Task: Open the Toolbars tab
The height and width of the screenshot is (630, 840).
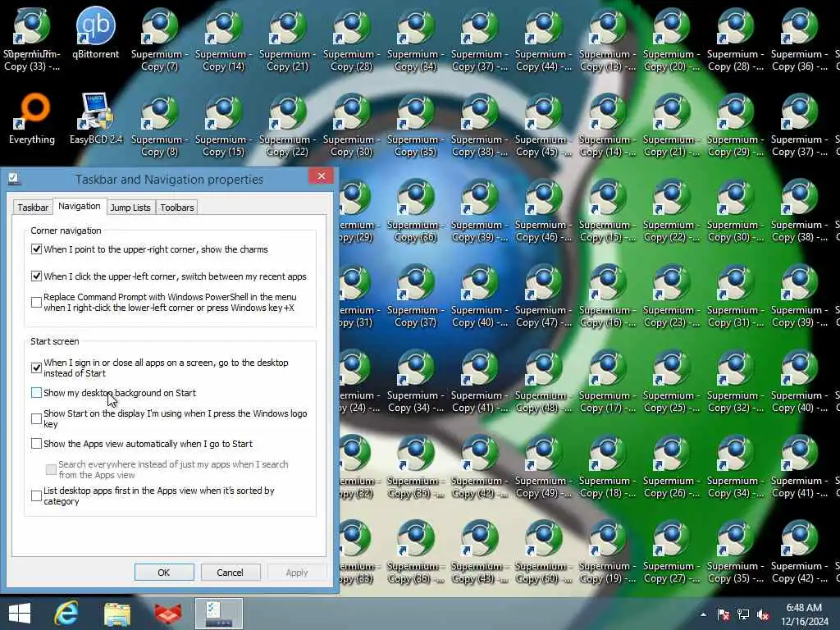Action: click(x=177, y=208)
